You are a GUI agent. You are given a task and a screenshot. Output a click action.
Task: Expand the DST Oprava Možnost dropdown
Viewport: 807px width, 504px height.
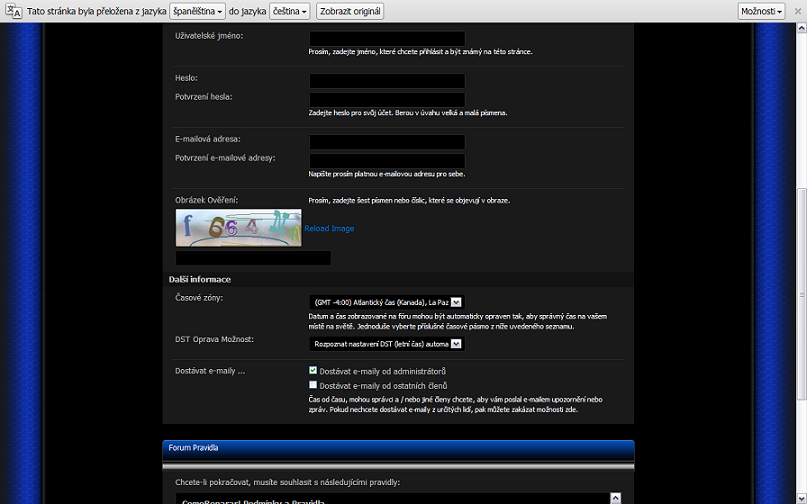(x=386, y=344)
